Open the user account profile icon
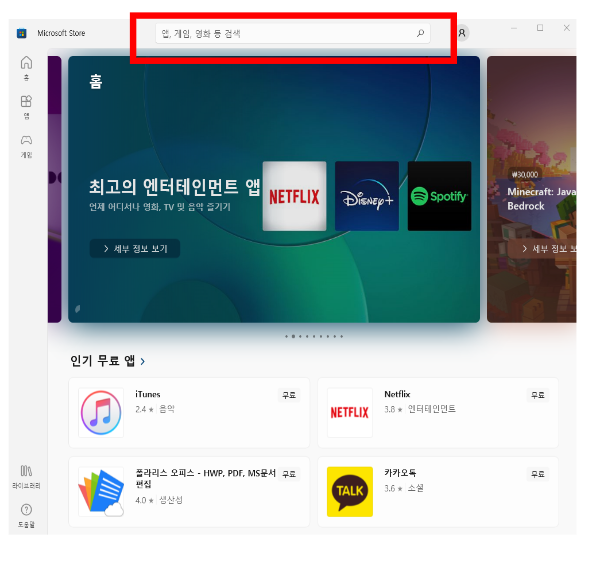 pos(462,33)
